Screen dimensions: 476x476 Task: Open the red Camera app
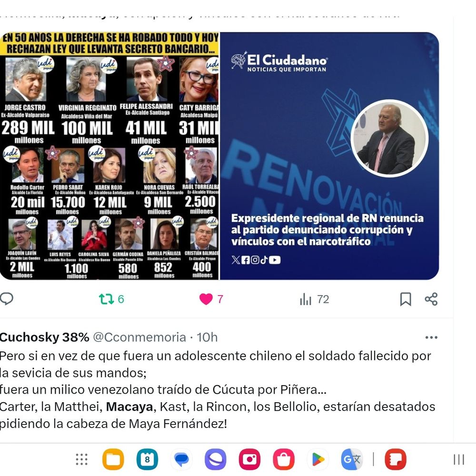[x=249, y=459]
